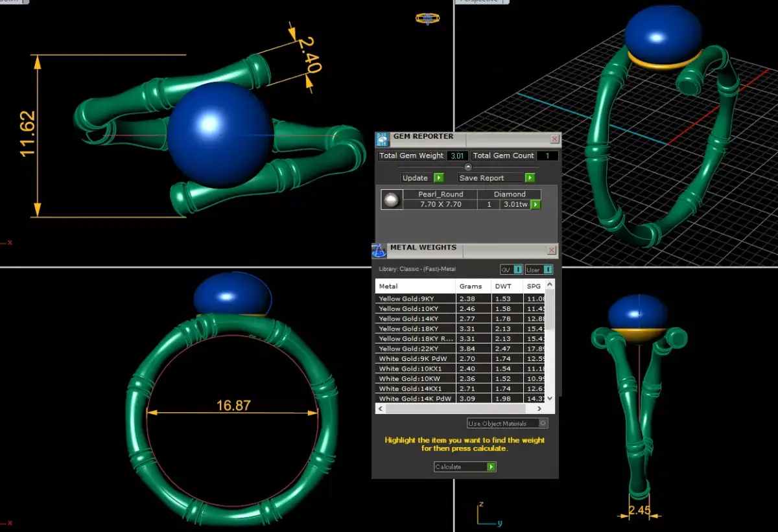Image resolution: width=778 pixels, height=532 pixels.
Task: Click the small ring icon above the viewports
Action: 427,18
